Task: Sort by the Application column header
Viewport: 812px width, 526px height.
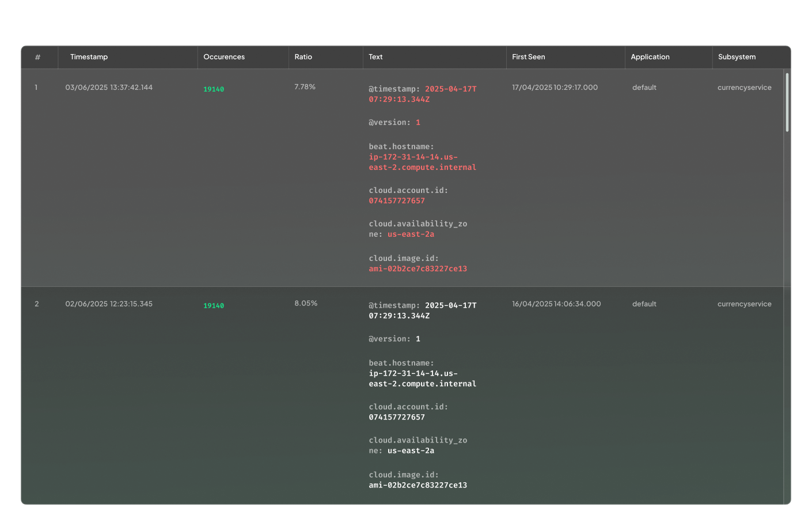Action: click(x=650, y=57)
